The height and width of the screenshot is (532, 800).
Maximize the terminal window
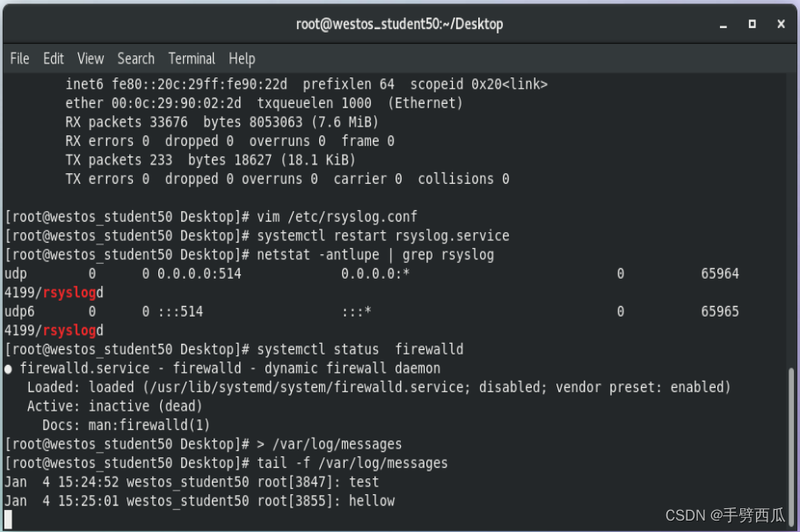pos(752,24)
